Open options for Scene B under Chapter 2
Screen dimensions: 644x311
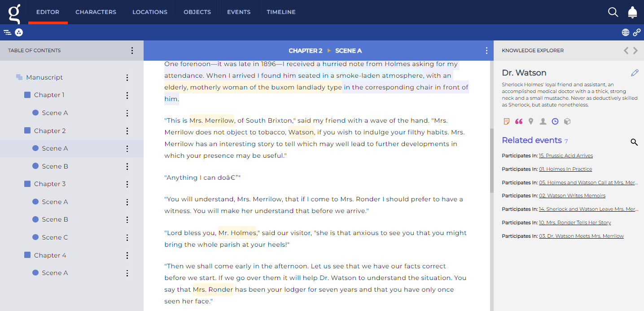tap(127, 167)
